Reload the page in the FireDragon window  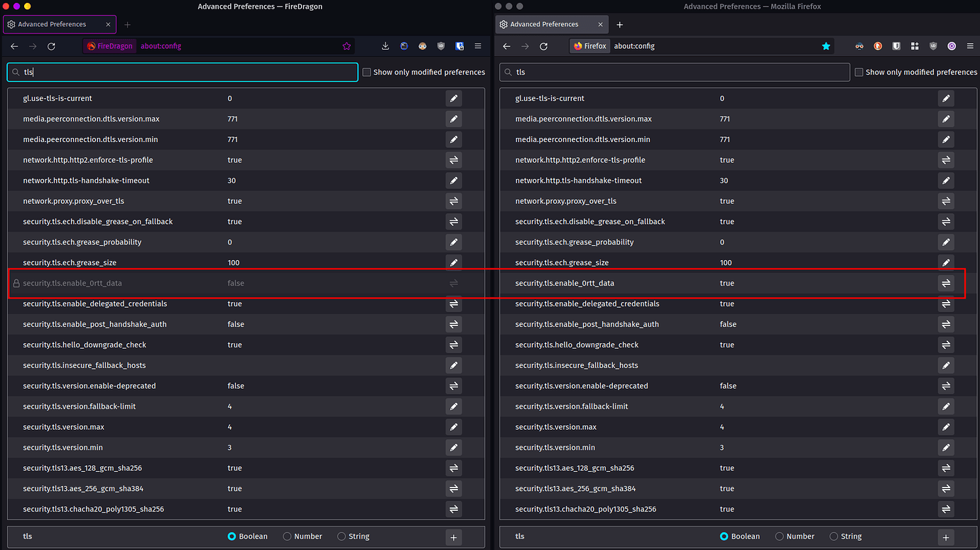[x=51, y=46]
